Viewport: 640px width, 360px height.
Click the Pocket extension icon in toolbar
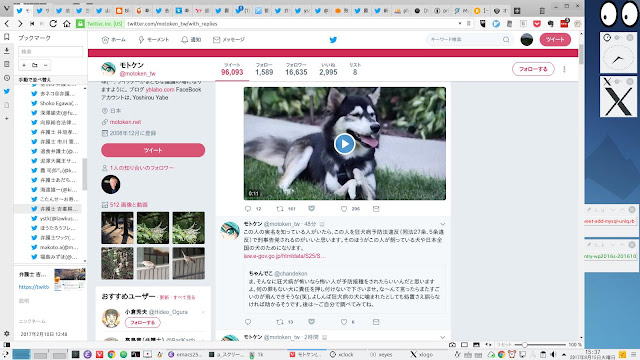coord(537,24)
